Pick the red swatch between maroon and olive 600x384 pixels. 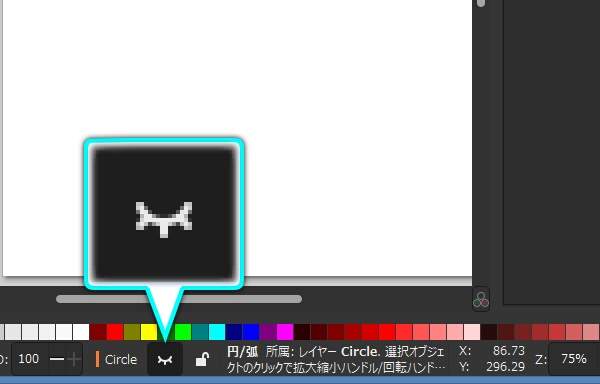(x=115, y=332)
